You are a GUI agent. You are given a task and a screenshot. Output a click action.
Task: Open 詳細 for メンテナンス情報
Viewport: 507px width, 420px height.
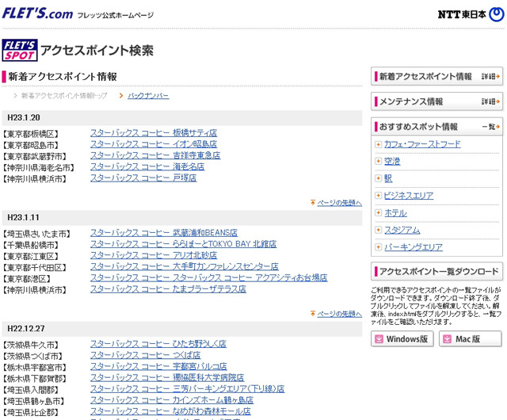(x=490, y=101)
